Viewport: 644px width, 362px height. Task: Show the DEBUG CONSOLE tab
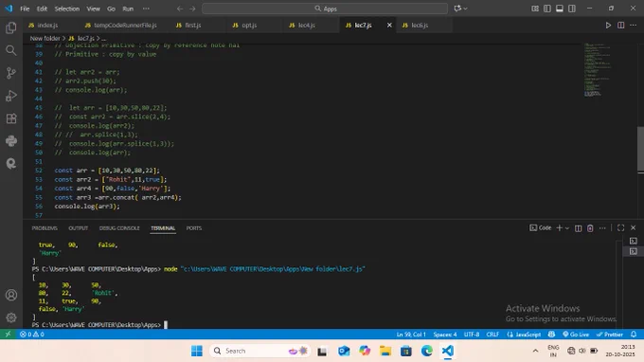tap(119, 228)
